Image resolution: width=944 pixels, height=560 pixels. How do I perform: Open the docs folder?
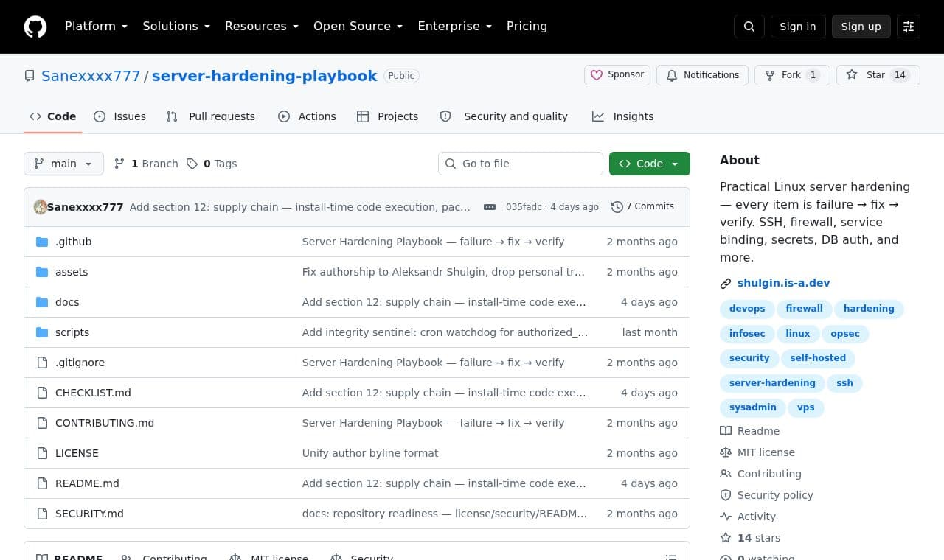(67, 302)
